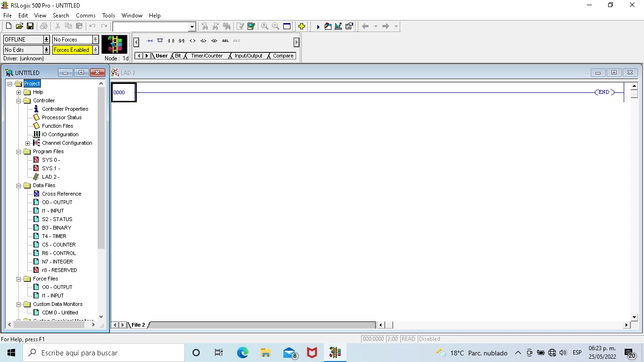Screen dimensions: 644x362
Task: Insert Examine If Open (XIO) contact
Action: click(x=182, y=41)
